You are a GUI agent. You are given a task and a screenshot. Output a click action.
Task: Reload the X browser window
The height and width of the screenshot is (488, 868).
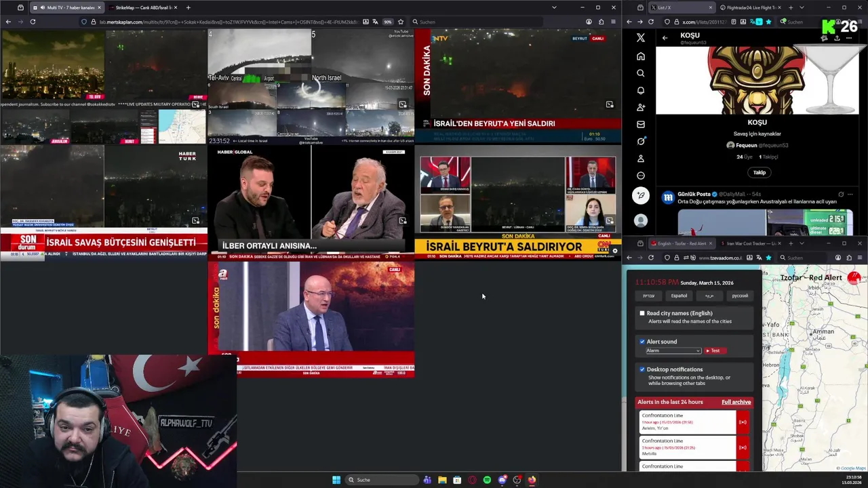[651, 22]
